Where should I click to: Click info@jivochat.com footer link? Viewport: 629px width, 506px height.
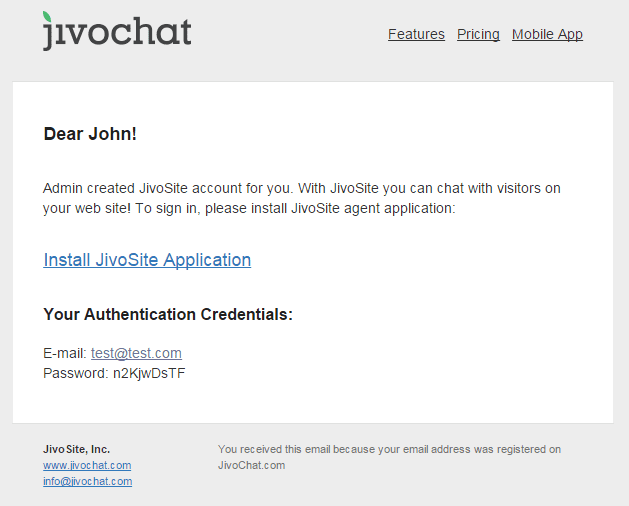tap(87, 482)
